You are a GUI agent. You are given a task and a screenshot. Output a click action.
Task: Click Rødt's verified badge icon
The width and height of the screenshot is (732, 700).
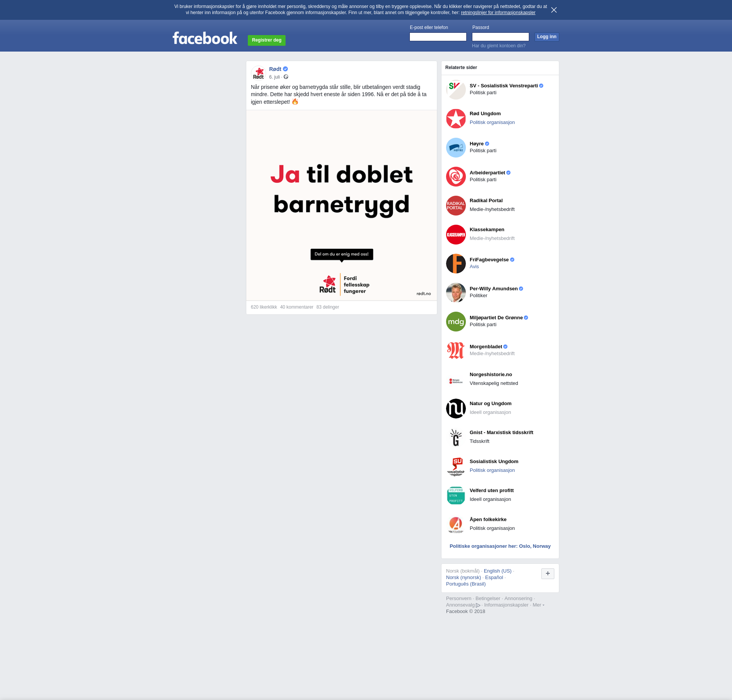tap(286, 69)
